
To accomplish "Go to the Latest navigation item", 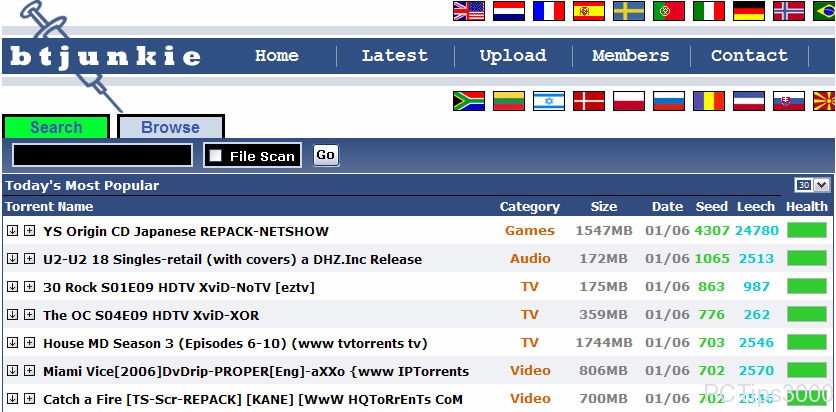I will [x=395, y=55].
